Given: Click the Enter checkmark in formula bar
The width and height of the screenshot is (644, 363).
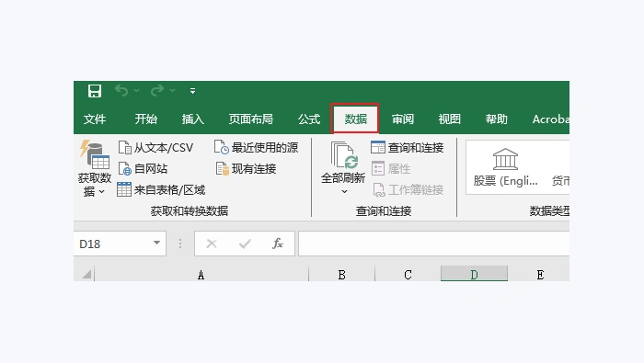Looking at the screenshot, I should coord(245,244).
